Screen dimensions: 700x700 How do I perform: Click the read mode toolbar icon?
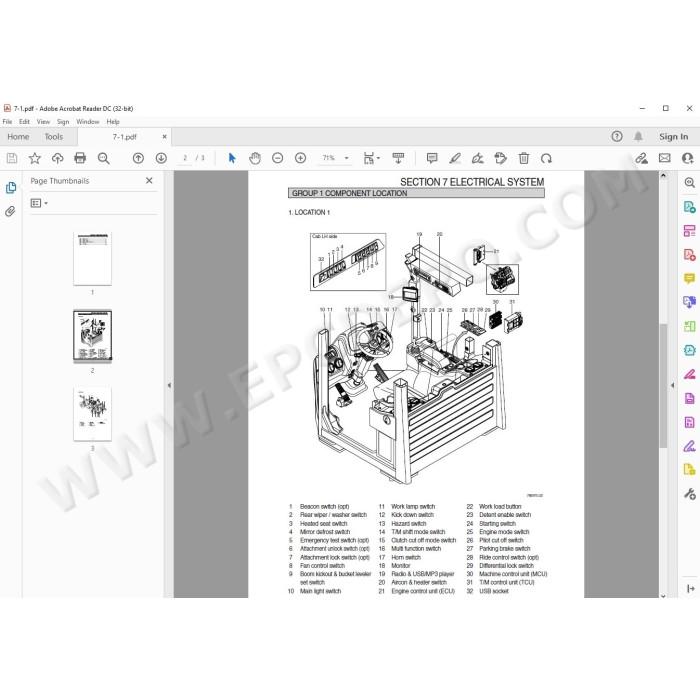pos(398,158)
